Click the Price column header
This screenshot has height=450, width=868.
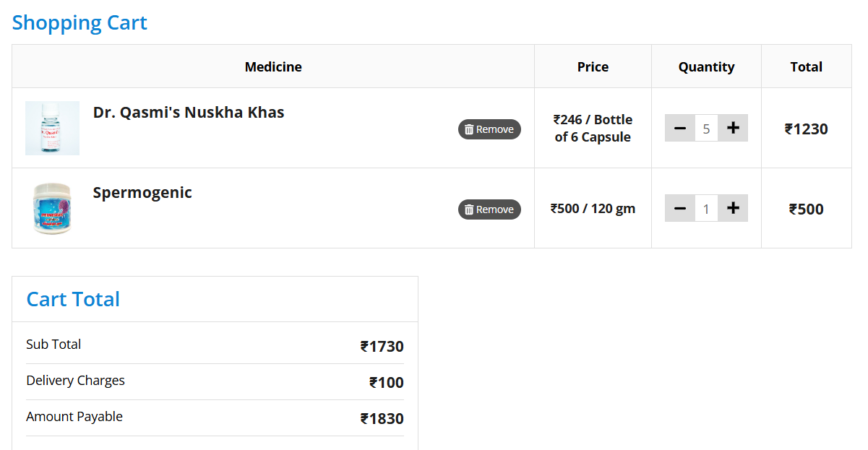(593, 67)
